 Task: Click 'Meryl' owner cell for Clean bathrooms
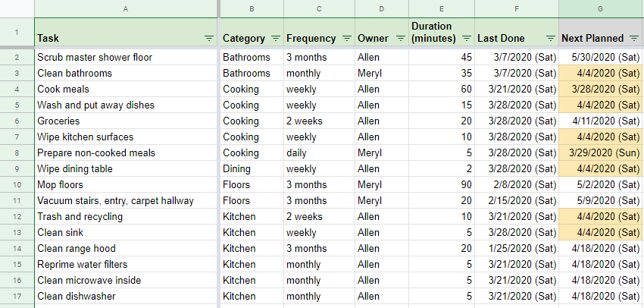point(381,73)
